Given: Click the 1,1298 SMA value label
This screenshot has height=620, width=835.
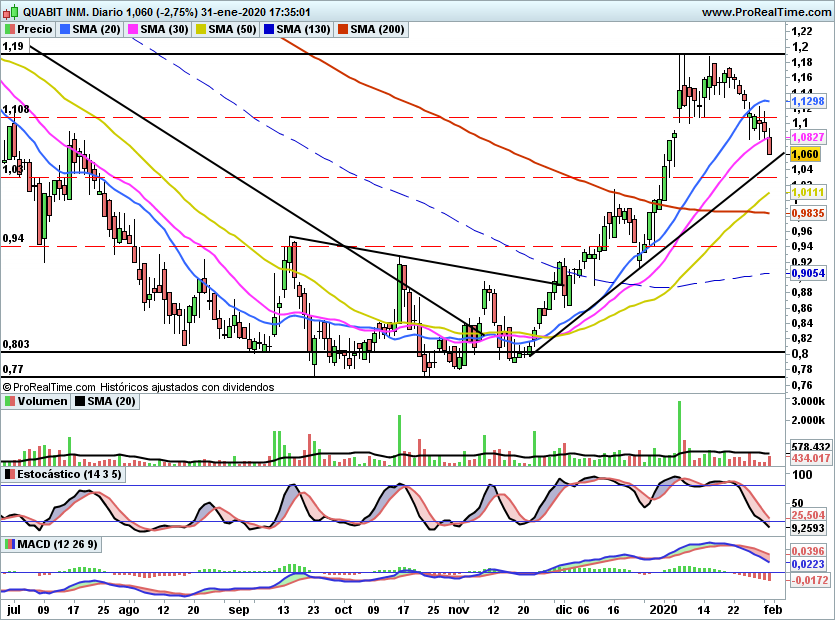Looking at the screenshot, I should pos(808,101).
